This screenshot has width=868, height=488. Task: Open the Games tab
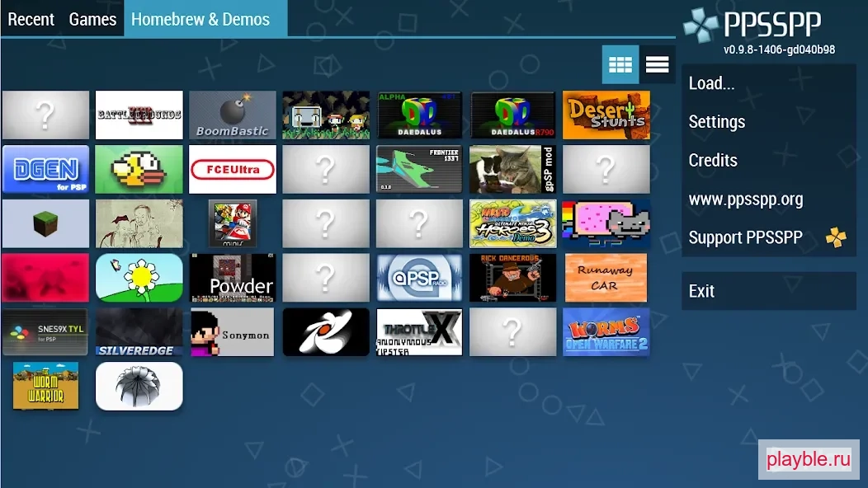[92, 19]
